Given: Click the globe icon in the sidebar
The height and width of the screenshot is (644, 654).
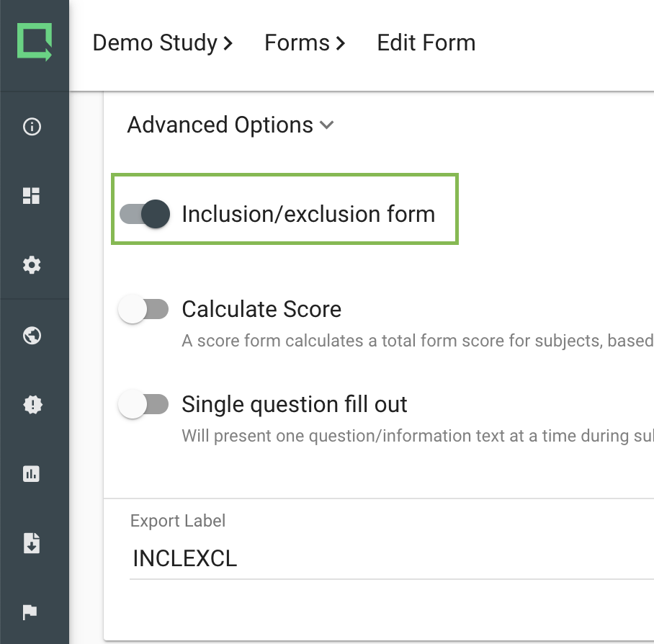Looking at the screenshot, I should pyautogui.click(x=32, y=334).
